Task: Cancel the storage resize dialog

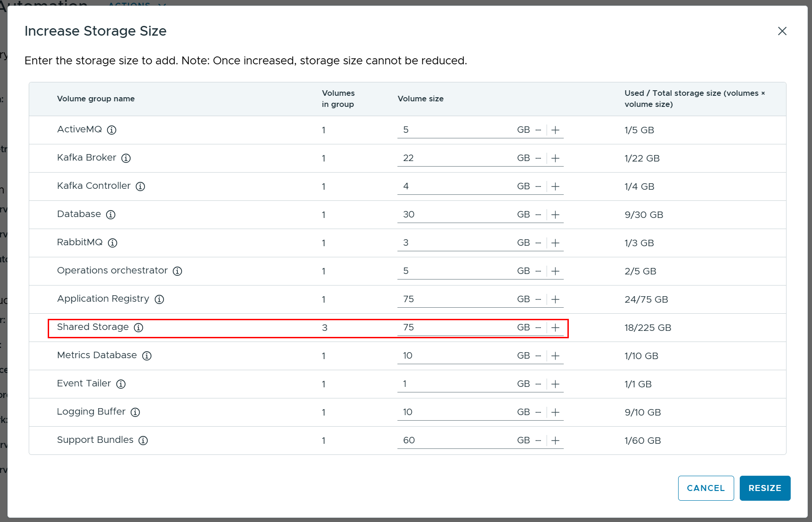Action: [x=706, y=488]
